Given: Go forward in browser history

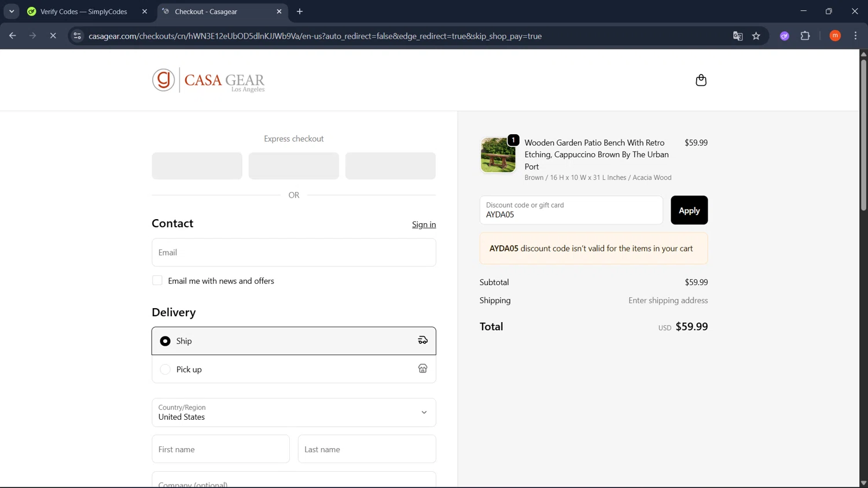Looking at the screenshot, I should coord(32,36).
